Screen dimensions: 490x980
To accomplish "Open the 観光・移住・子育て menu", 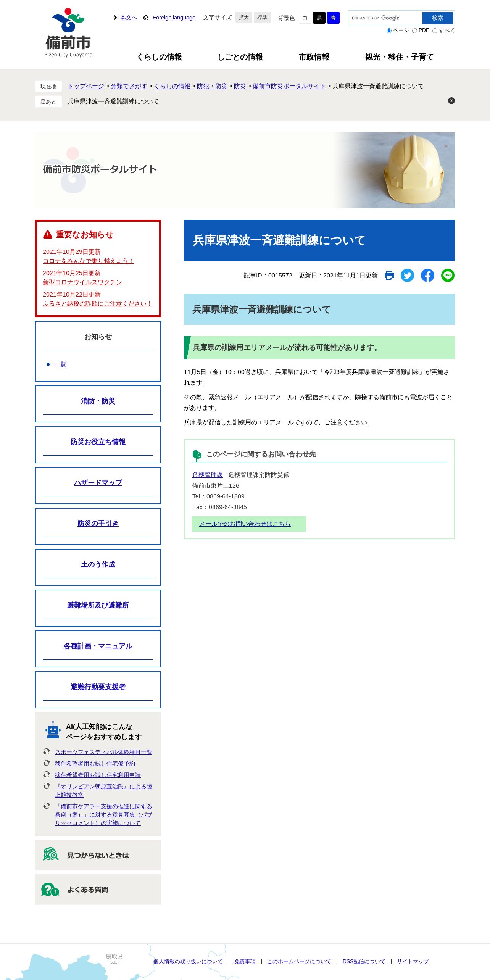I will [x=399, y=57].
